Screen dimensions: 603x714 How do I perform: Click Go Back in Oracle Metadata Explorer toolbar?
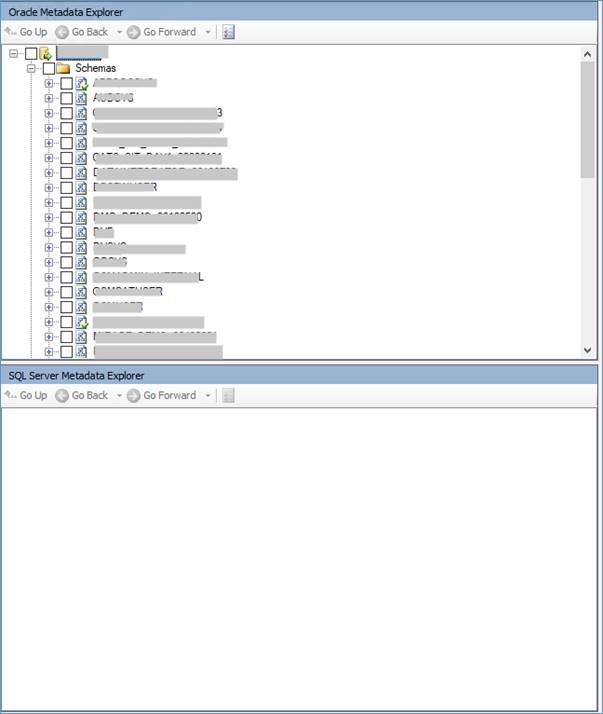82,32
